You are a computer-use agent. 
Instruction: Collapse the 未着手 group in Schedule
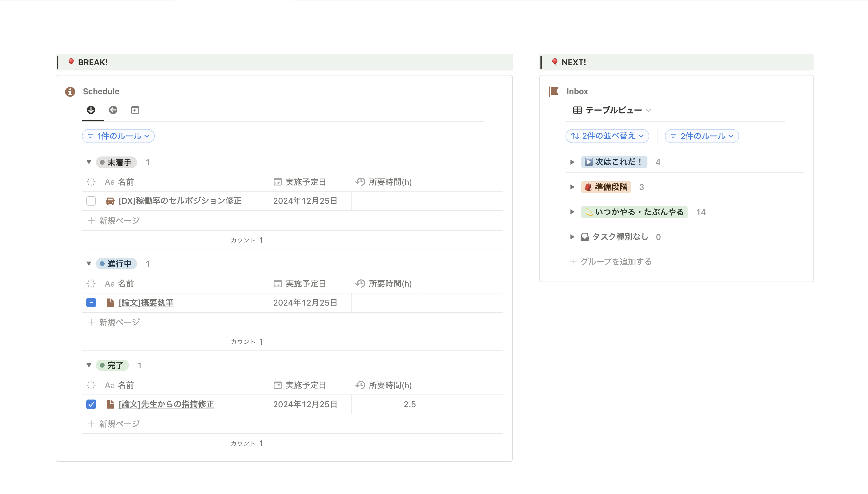click(89, 162)
